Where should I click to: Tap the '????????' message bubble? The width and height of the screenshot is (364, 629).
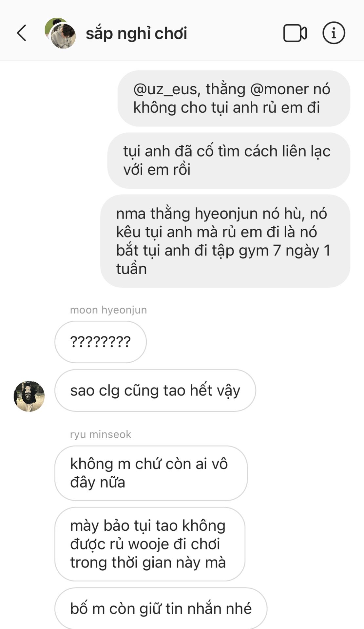tap(100, 342)
